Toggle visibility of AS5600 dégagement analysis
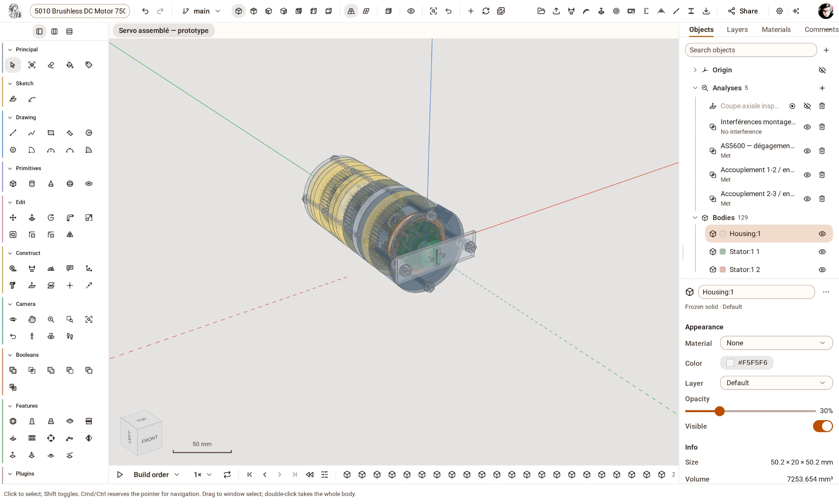The image size is (839, 504). tap(807, 151)
